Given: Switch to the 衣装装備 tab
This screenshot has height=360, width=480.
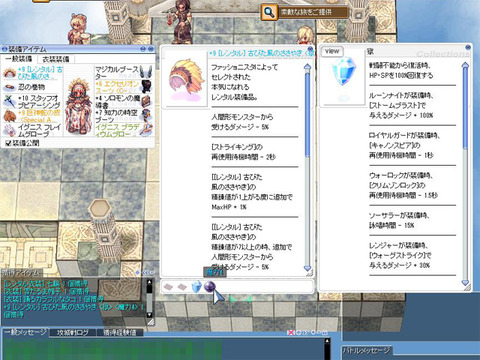Looking at the screenshot, I should click(x=56, y=59).
